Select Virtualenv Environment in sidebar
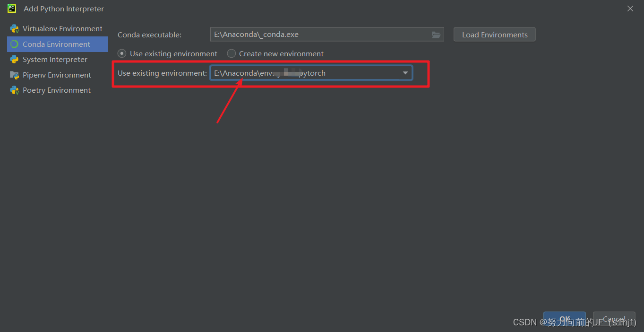Image resolution: width=644 pixels, height=332 pixels. [58, 29]
